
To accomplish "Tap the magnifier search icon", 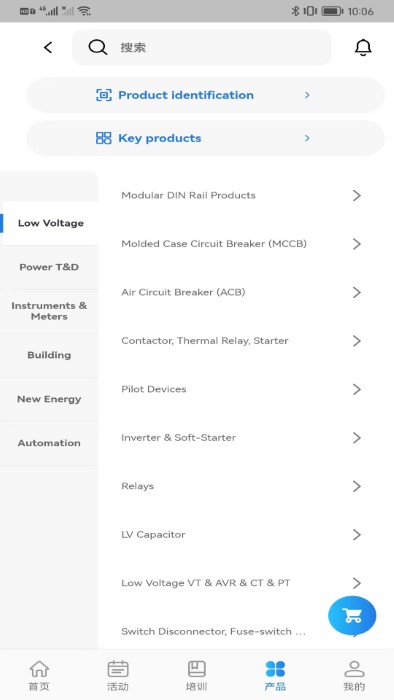I will coord(97,47).
